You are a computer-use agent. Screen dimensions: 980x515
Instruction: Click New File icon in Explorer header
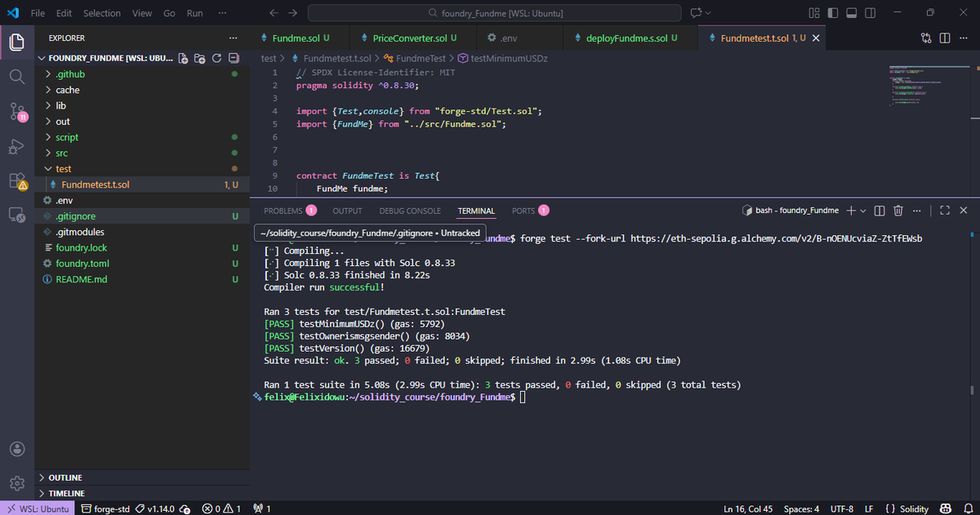click(183, 59)
